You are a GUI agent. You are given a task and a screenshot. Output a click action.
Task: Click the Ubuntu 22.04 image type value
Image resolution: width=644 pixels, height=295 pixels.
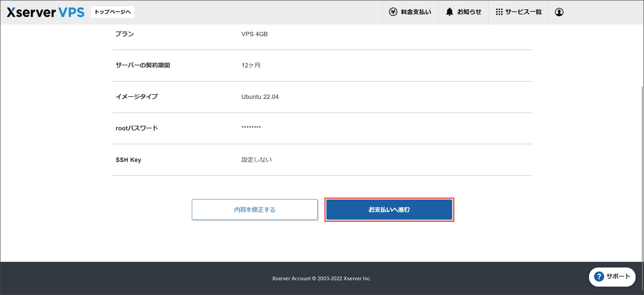click(x=260, y=97)
